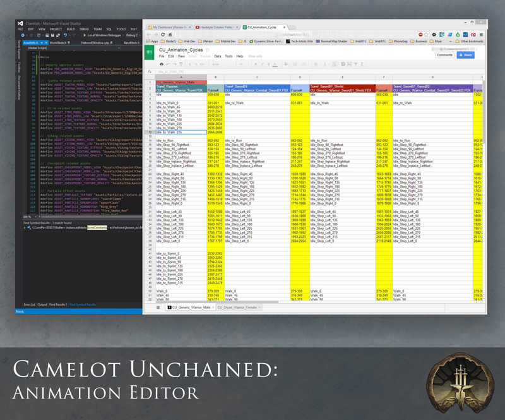The width and height of the screenshot is (505, 420).
Task: Click the Sheets horizontal scrollbar
Action: [217, 303]
